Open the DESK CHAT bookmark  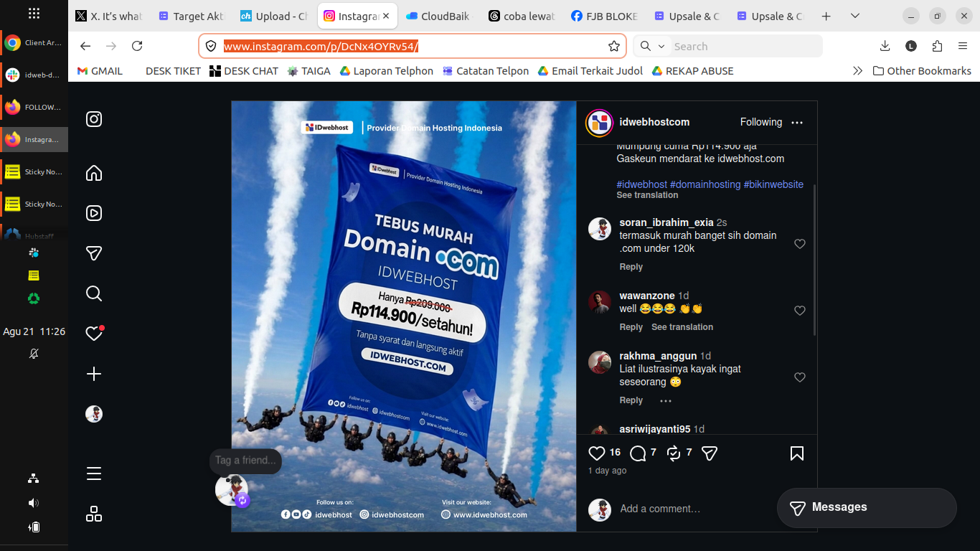(x=244, y=71)
